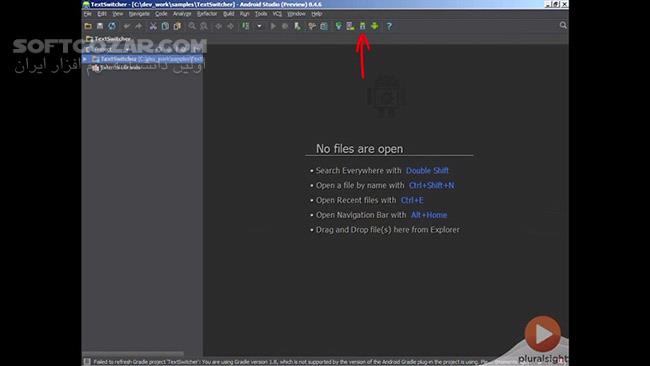Click the Search Everywhere magnifier icon
This screenshot has height=366, width=650.
point(563,25)
